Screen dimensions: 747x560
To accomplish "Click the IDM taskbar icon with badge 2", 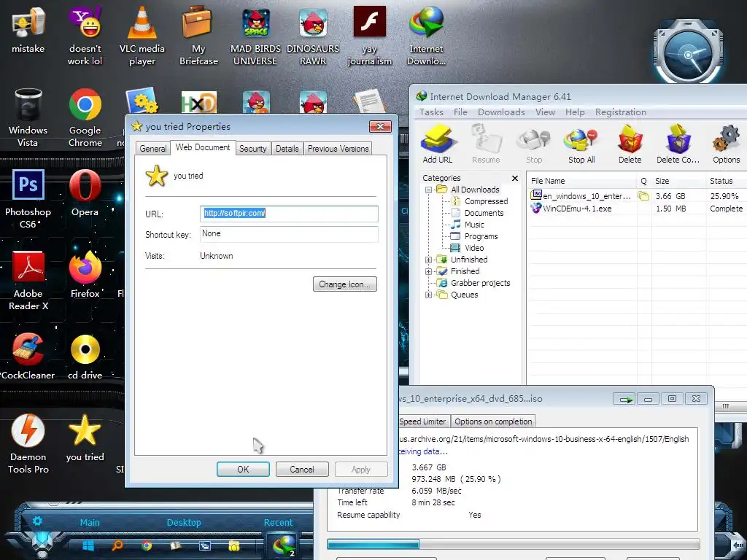I will tap(285, 545).
